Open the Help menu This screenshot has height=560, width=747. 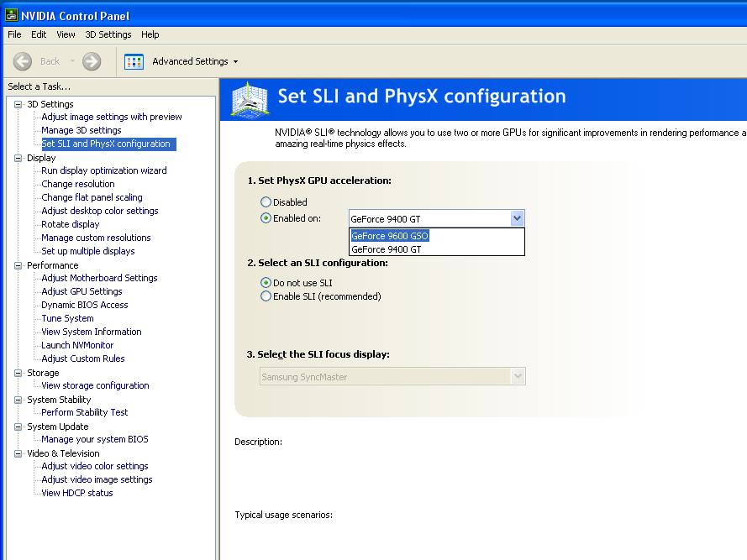pyautogui.click(x=150, y=34)
